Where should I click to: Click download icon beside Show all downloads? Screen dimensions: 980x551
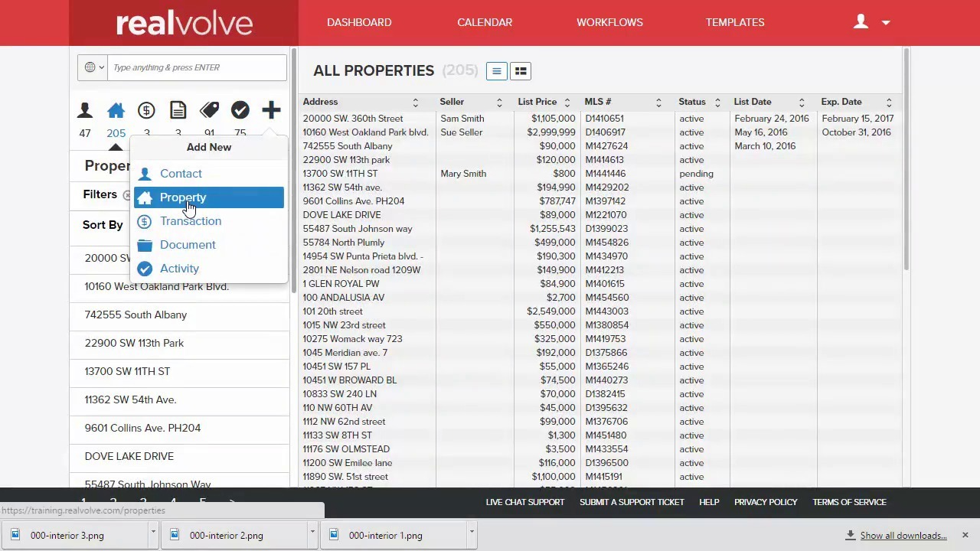(850, 535)
